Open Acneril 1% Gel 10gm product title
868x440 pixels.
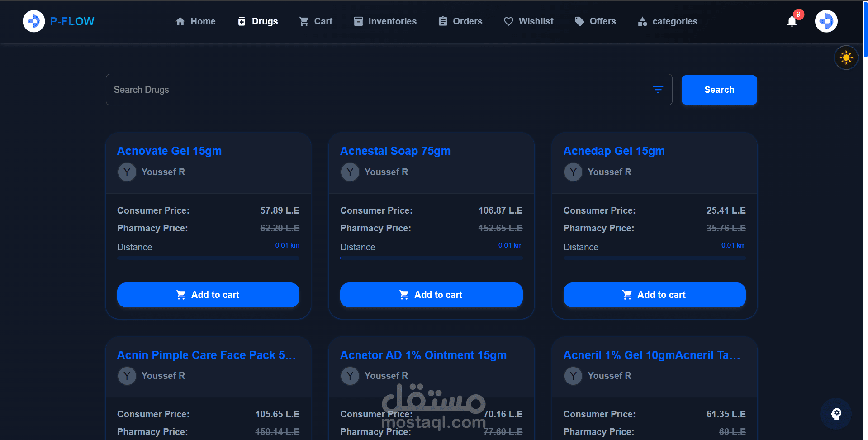tap(652, 355)
